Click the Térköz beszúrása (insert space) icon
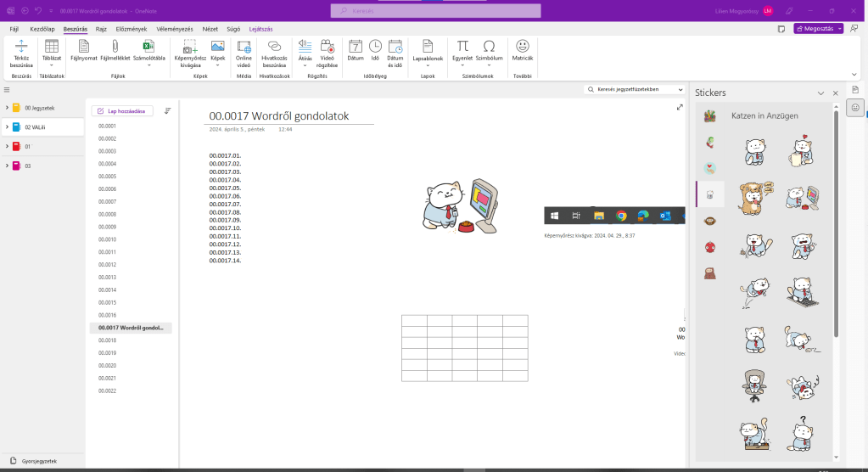 pyautogui.click(x=22, y=47)
